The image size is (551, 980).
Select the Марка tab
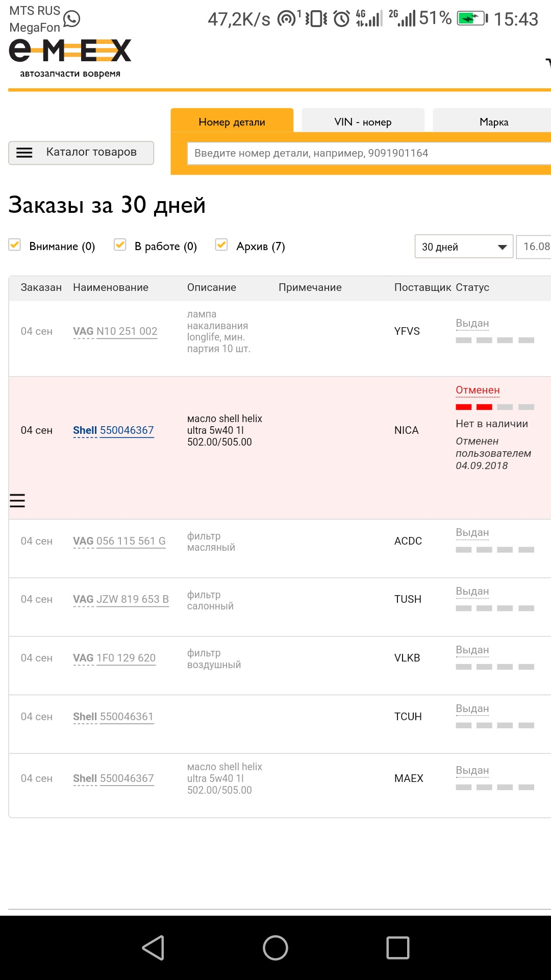(x=493, y=121)
